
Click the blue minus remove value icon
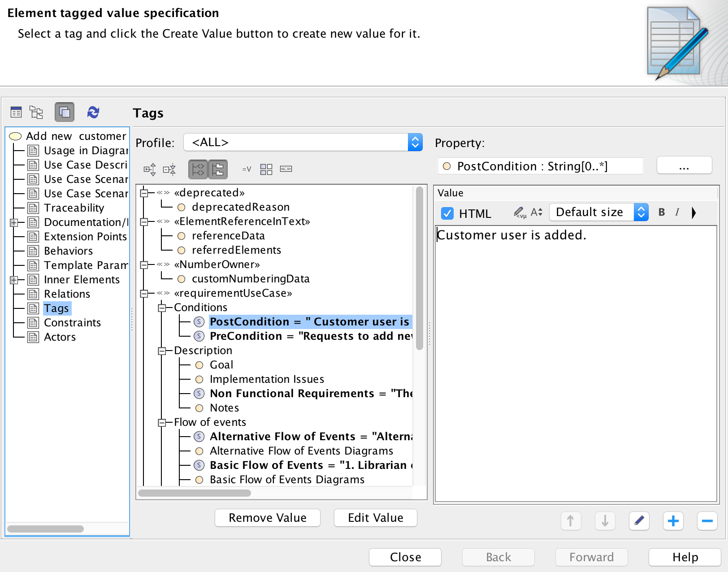(x=707, y=521)
